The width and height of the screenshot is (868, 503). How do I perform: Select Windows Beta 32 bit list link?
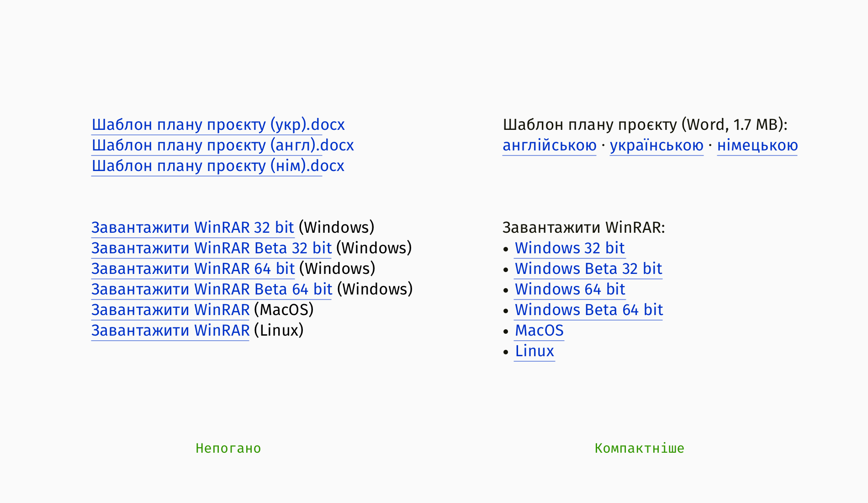[588, 269]
